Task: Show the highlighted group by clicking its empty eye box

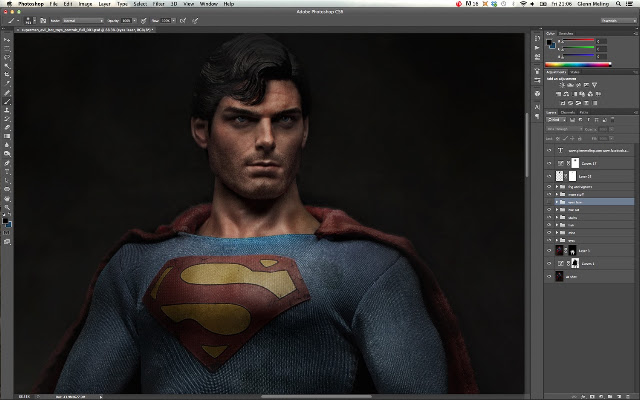Action: click(x=549, y=202)
